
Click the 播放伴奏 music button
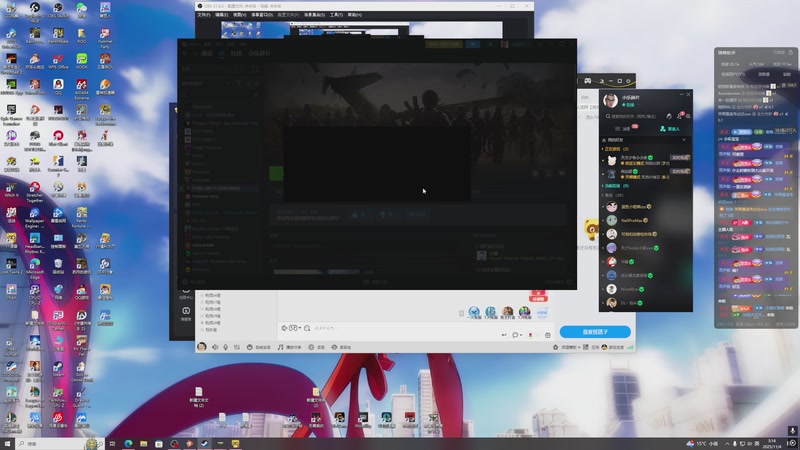tap(289, 347)
